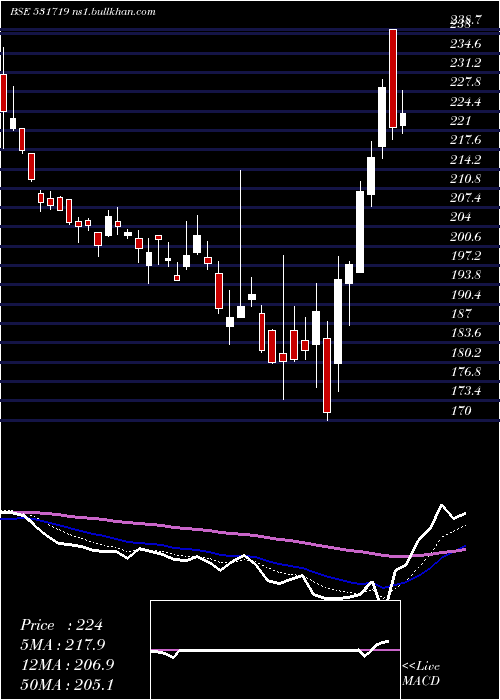Click the 'BSE 531719 ns1.bullkhan.com' header text
Image resolution: width=500 pixels, height=700 pixels.
(x=83, y=12)
